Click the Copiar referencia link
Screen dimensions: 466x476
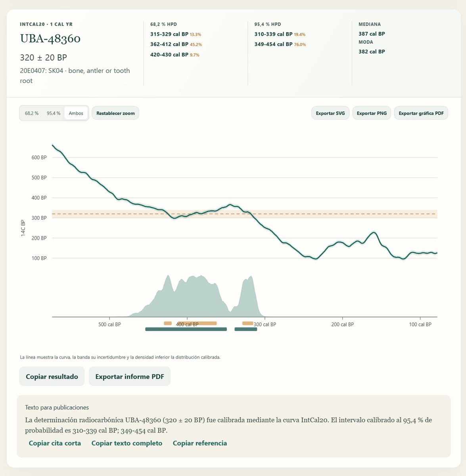pos(200,443)
